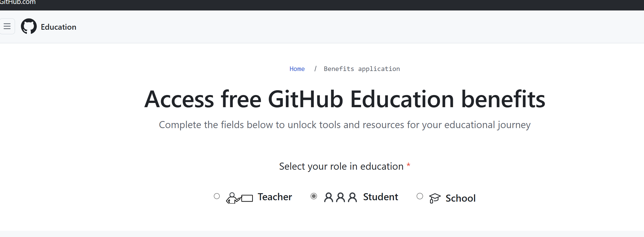Click the Benefits application breadcrumb
Image resolution: width=644 pixels, height=237 pixels.
tap(362, 69)
